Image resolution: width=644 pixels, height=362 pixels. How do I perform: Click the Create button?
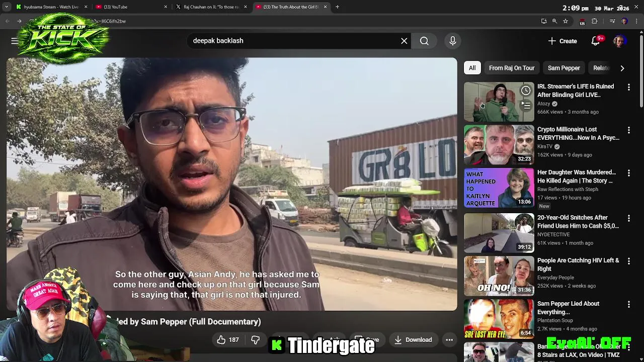[562, 41]
